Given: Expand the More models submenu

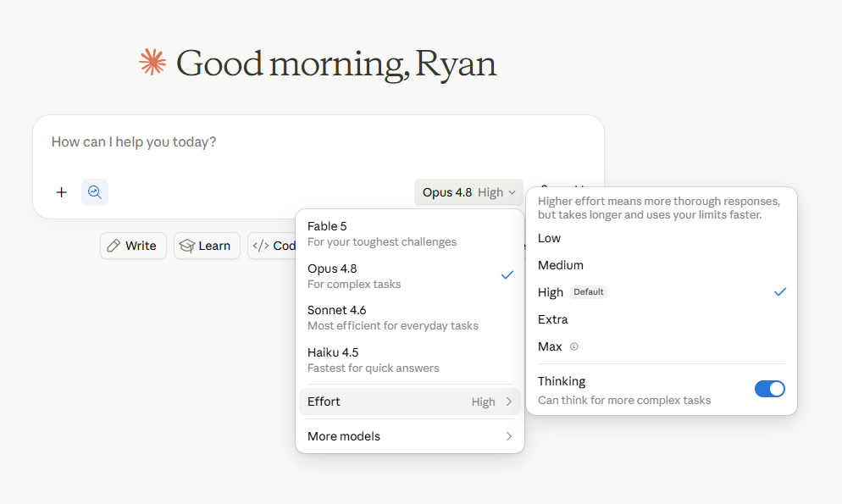Looking at the screenshot, I should click(410, 436).
